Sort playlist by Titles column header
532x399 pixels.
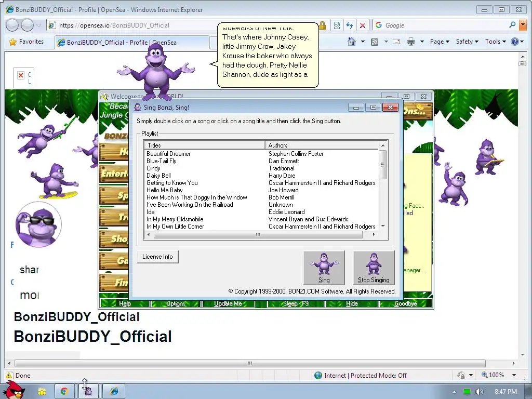pyautogui.click(x=205, y=145)
